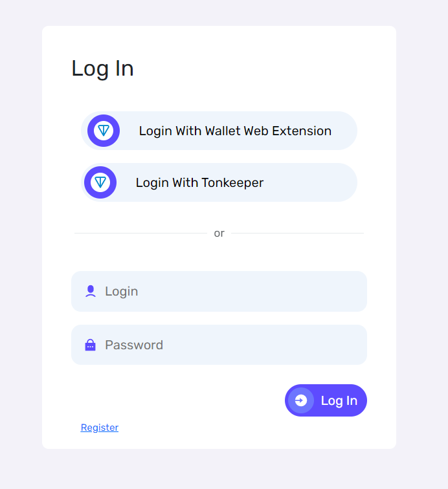Choose Login With Tonkeeper option
Image resolution: width=448 pixels, height=489 pixels.
point(219,182)
